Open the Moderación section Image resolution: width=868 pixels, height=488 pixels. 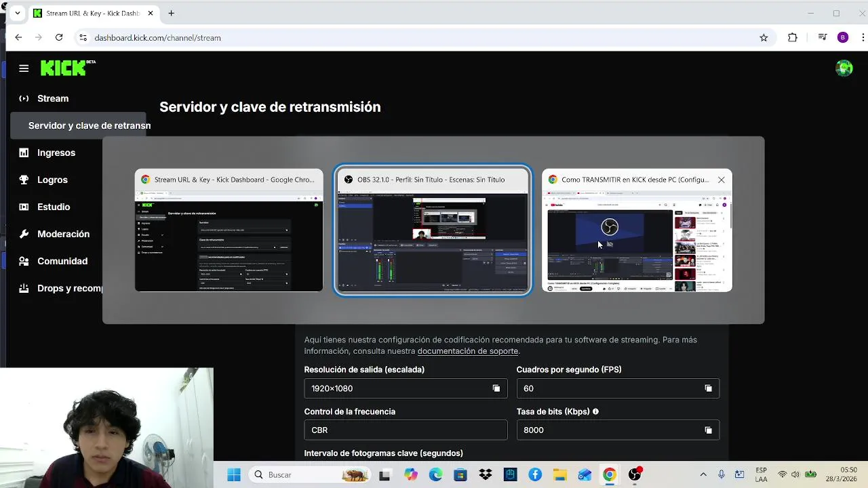[63, 234]
